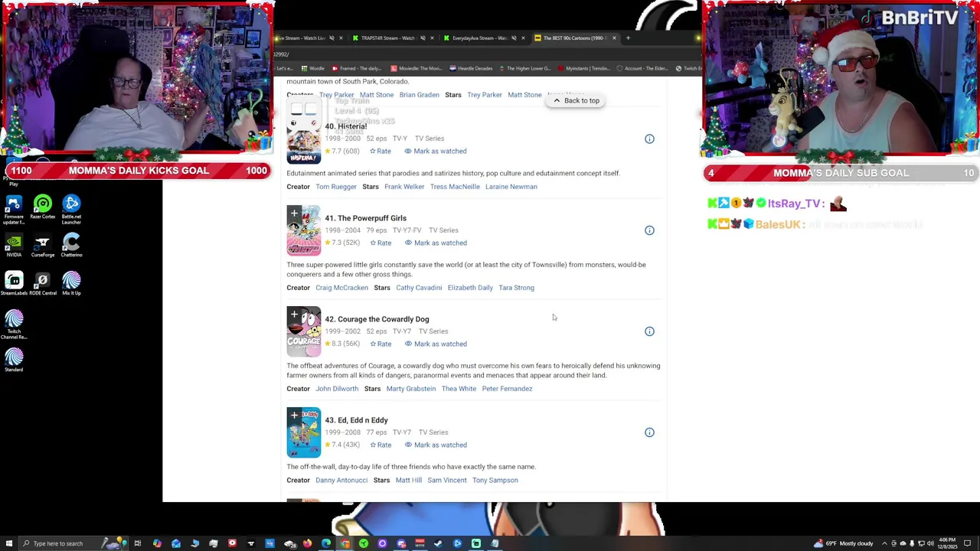Open The Powerpuff Girls title link

[366, 218]
